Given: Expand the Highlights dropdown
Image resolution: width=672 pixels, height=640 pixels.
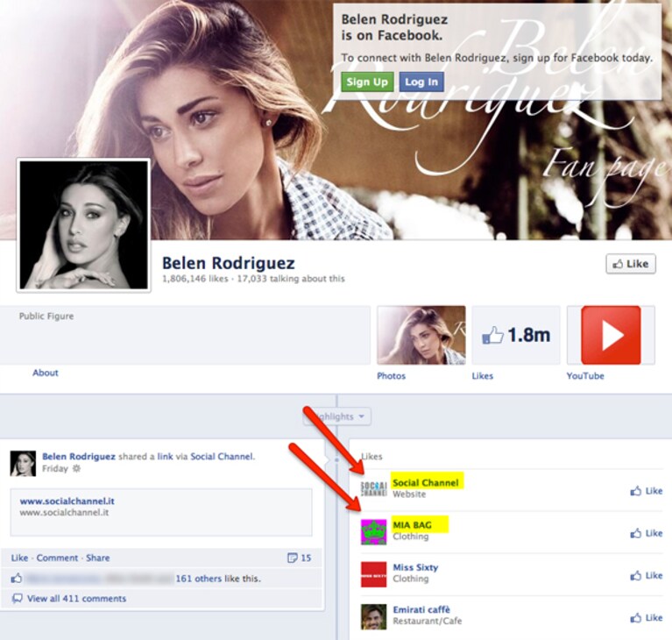Looking at the screenshot, I should click(x=336, y=416).
